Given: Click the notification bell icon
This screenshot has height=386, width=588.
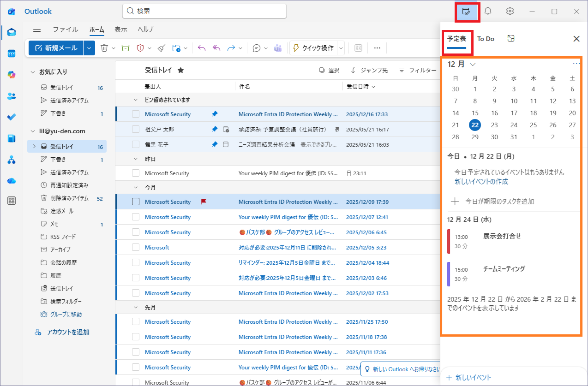Looking at the screenshot, I should [x=488, y=12].
